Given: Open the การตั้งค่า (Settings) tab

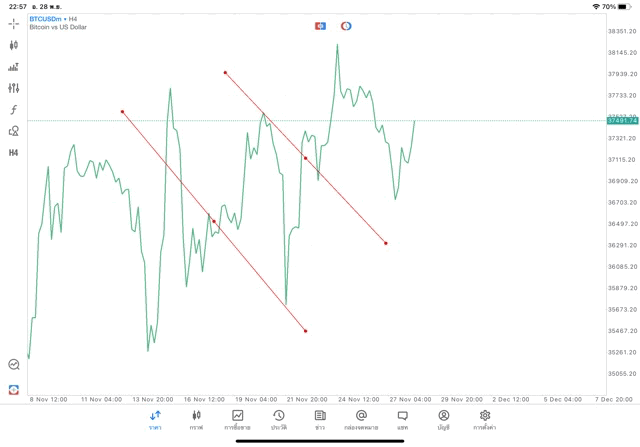Looking at the screenshot, I should click(485, 419).
